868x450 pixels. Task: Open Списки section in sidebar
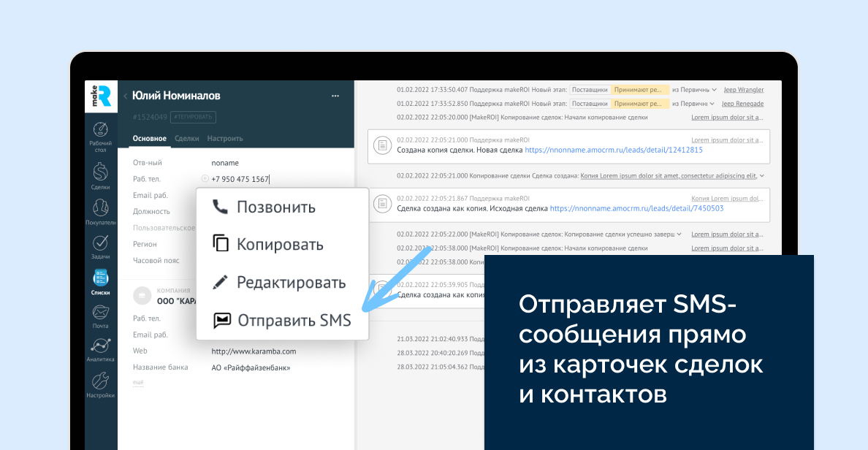pos(100,282)
